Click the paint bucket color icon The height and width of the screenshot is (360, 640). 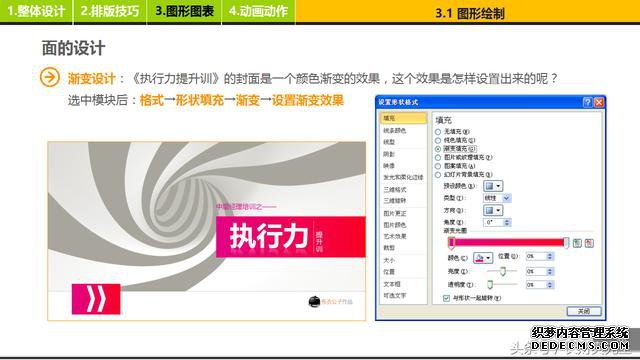coord(480,258)
